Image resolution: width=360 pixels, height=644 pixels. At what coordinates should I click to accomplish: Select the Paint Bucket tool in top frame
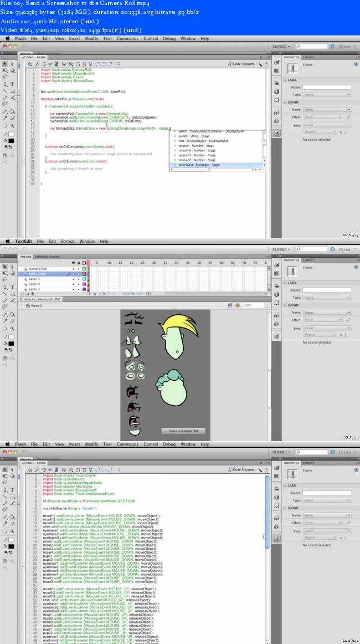tap(12, 111)
